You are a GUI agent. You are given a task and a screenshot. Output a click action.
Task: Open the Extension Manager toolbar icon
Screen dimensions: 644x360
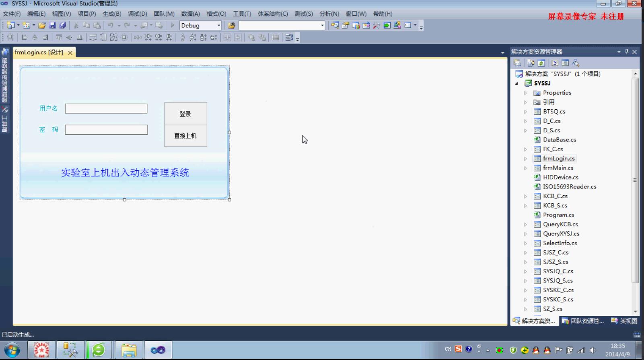point(397,25)
